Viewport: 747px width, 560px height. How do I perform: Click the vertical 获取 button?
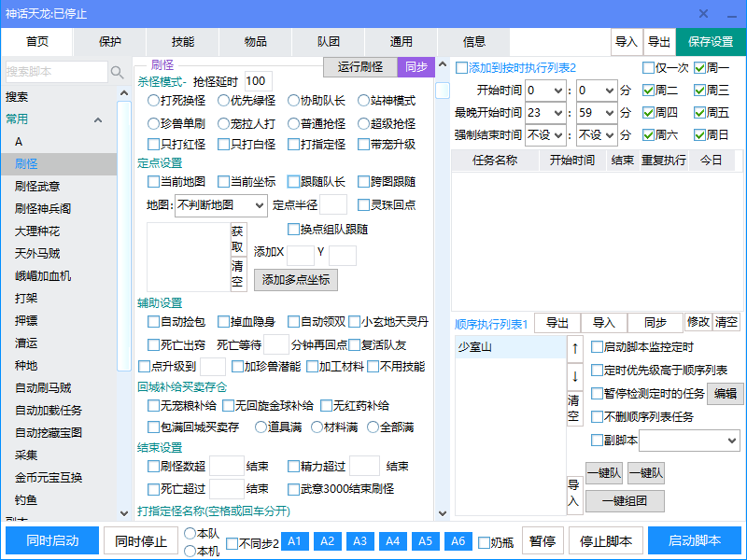click(x=238, y=240)
